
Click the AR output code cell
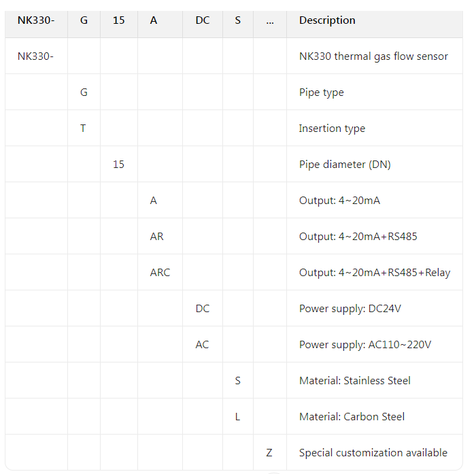tap(157, 237)
